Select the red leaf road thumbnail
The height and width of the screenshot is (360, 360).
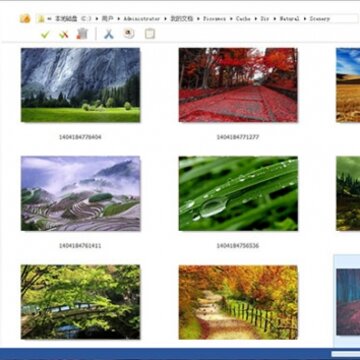point(238,85)
